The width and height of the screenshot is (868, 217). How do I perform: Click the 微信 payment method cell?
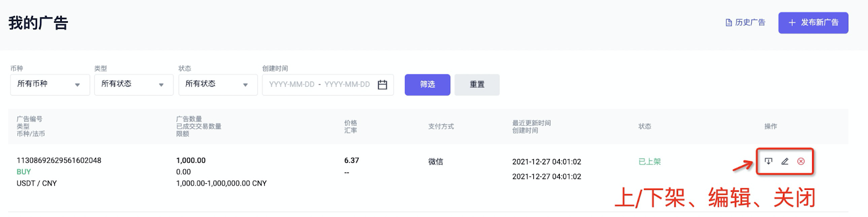pyautogui.click(x=436, y=162)
